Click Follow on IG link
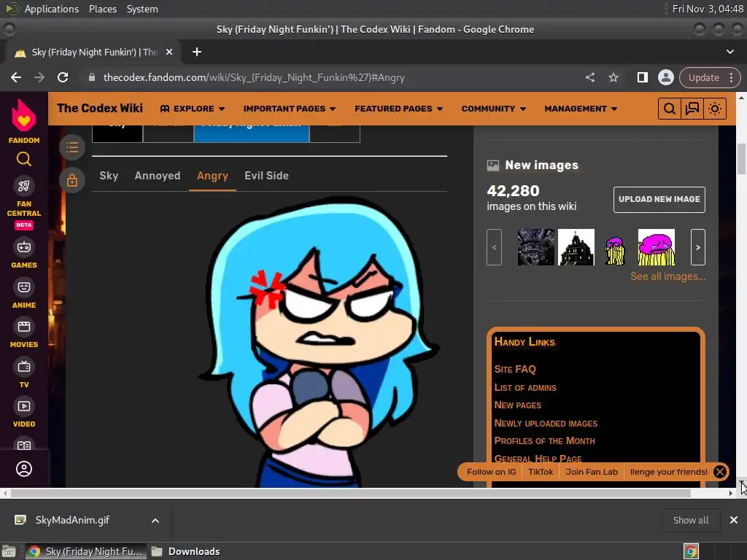The image size is (747, 560). click(491, 472)
